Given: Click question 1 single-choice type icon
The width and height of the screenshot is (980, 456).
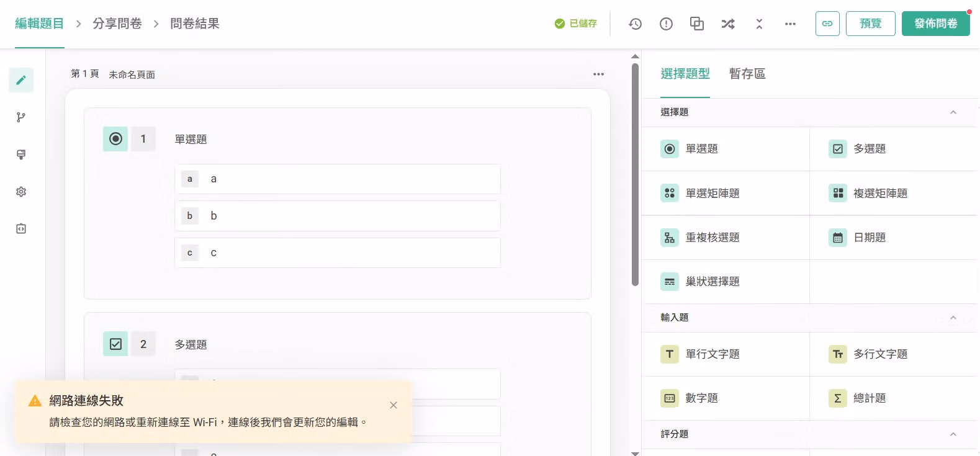Looking at the screenshot, I should pyautogui.click(x=115, y=139).
